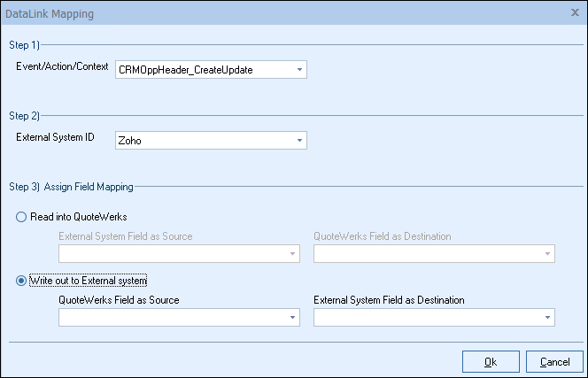Click inside QuoteWerks Field as Destination box

point(425,254)
